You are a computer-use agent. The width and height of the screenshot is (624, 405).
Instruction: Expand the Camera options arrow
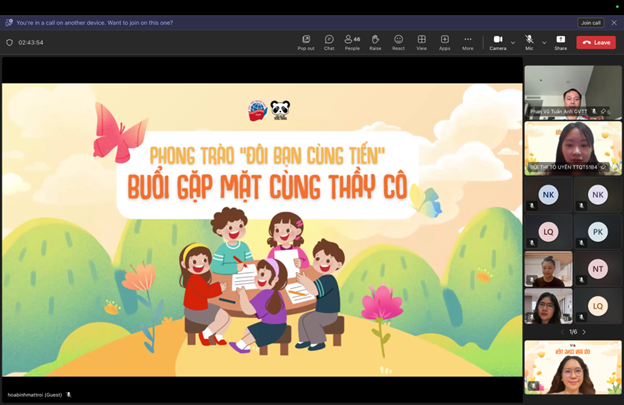(513, 42)
